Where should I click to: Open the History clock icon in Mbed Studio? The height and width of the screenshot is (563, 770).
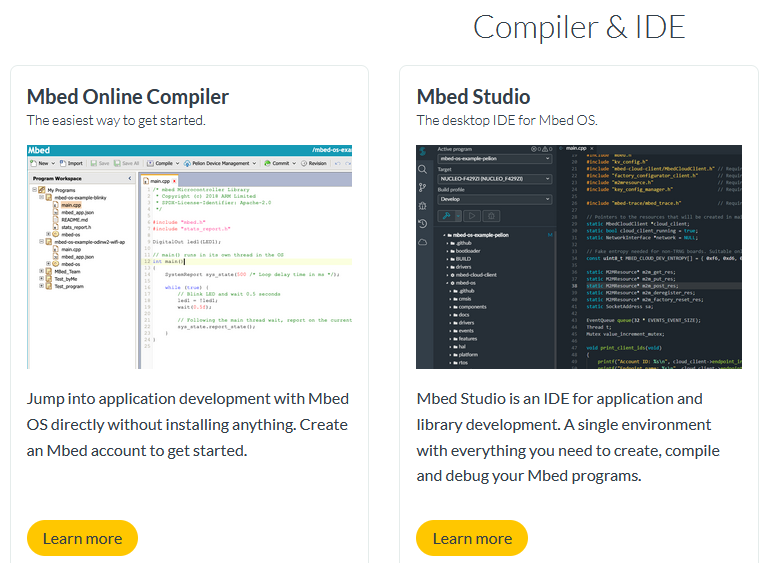coord(424,224)
